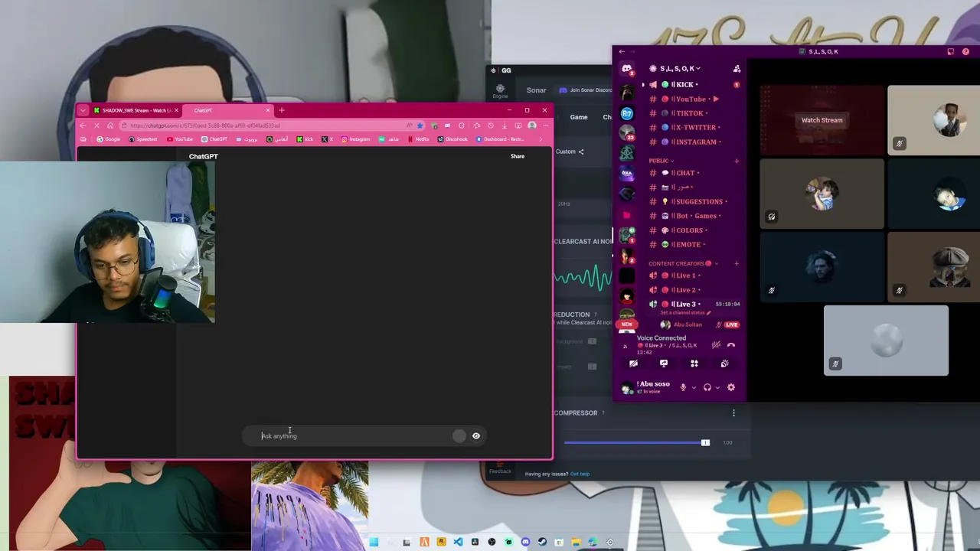Screen dimensions: 980x551
Task: Go to the browser home page
Action: pos(109,126)
